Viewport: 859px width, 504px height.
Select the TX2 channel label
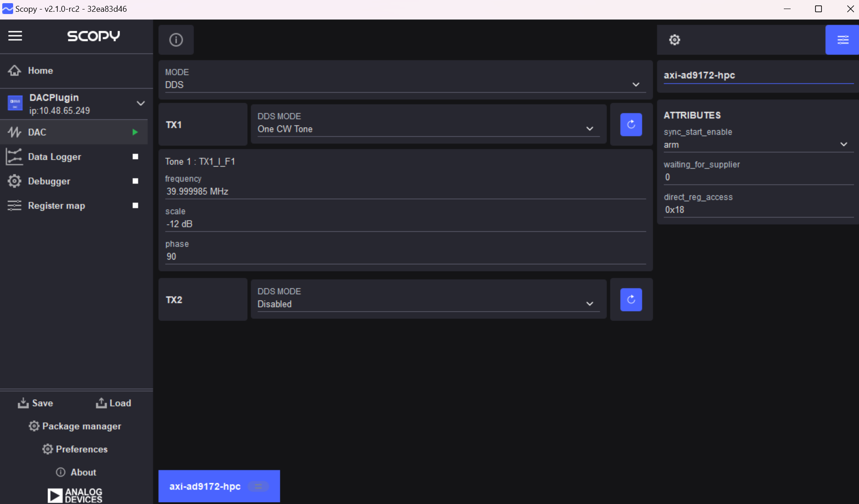(x=174, y=300)
